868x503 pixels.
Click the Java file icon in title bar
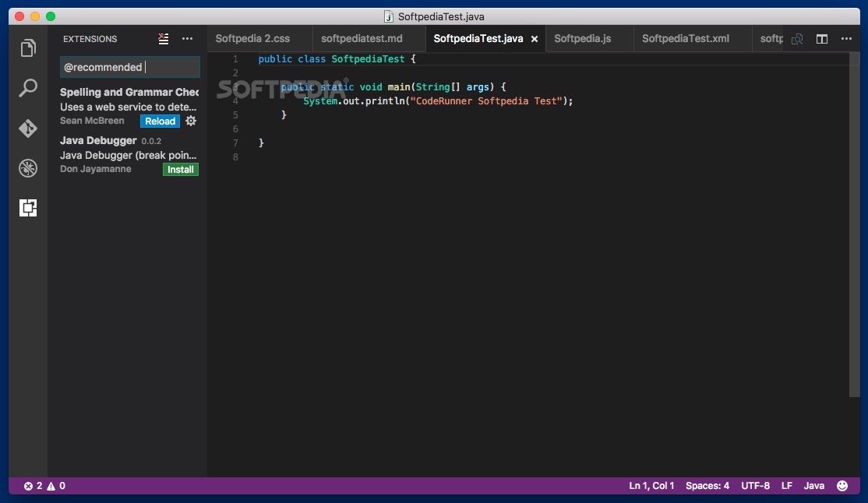pos(389,16)
